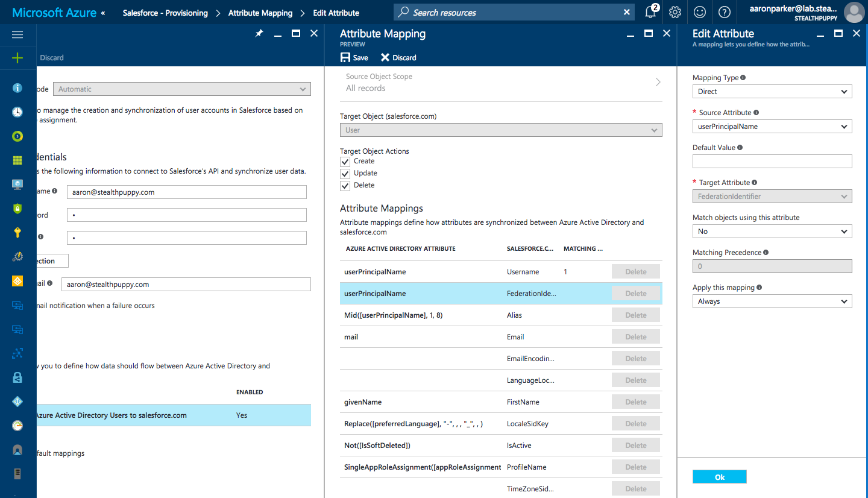The height and width of the screenshot is (498, 868).
Task: Select Mid([userPrincipalName], 1, 8) mapping row
Action: [x=501, y=315]
